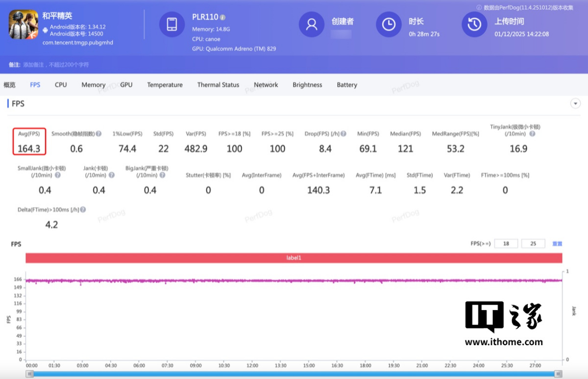Click help icon beside TinyJank metric
588x379 pixels.
click(532, 134)
